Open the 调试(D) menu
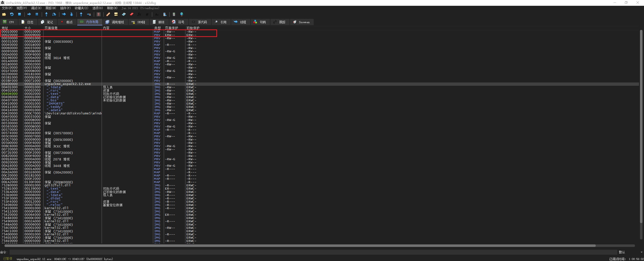Image resolution: width=644 pixels, height=261 pixels. (x=36, y=8)
